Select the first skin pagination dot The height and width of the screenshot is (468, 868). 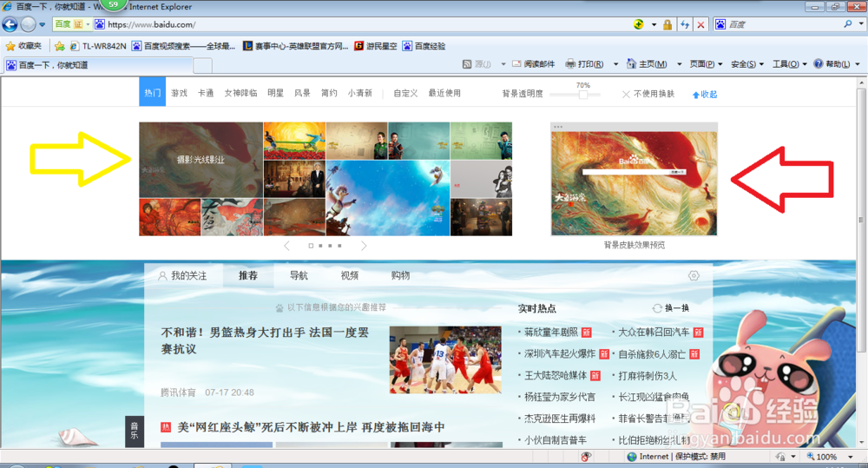click(311, 246)
